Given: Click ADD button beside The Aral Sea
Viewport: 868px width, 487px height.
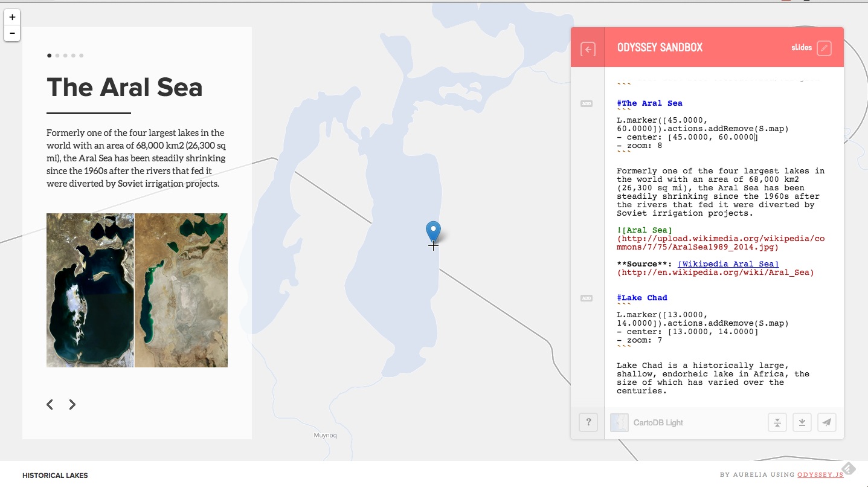Looking at the screenshot, I should 587,104.
